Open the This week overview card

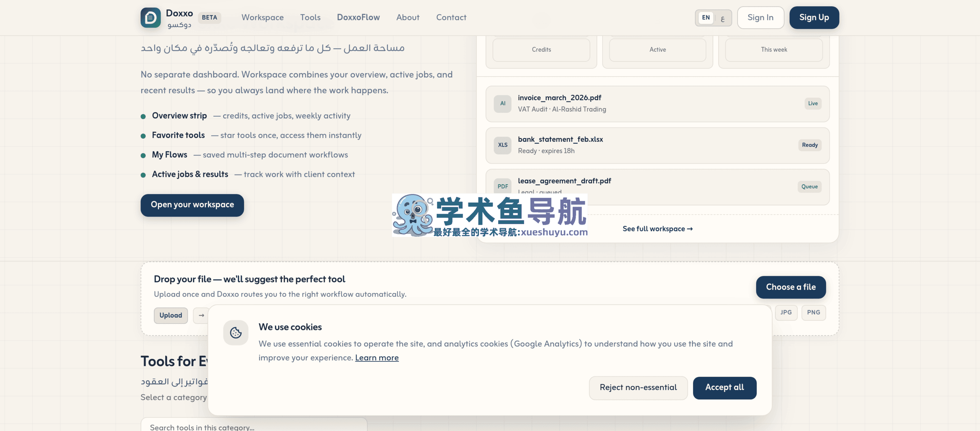774,50
